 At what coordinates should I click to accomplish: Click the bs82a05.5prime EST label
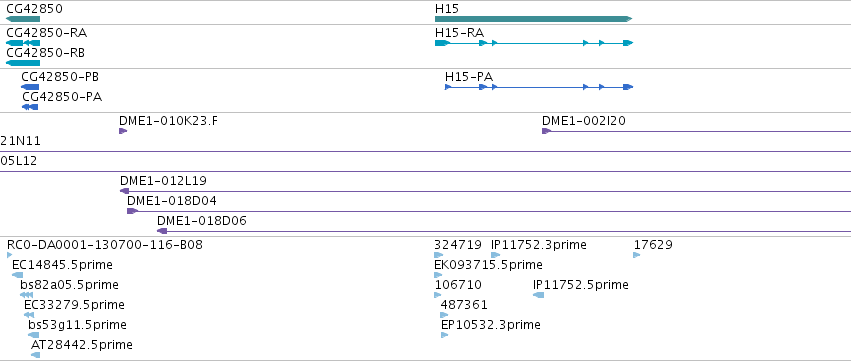pos(69,285)
